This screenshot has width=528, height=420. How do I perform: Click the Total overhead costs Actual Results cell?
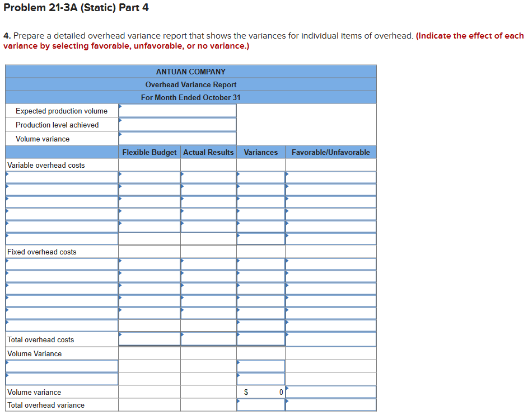[x=208, y=339]
